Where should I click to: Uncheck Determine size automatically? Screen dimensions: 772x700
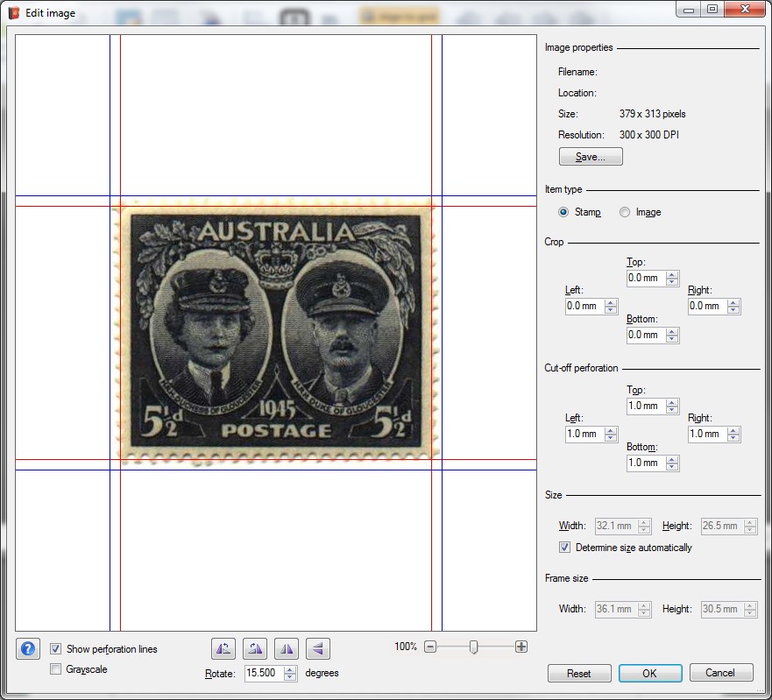564,548
